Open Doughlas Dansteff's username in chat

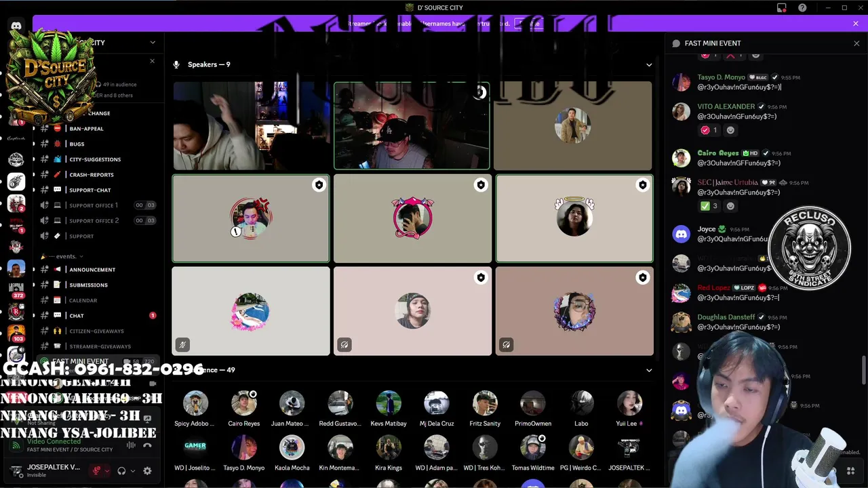pyautogui.click(x=726, y=317)
